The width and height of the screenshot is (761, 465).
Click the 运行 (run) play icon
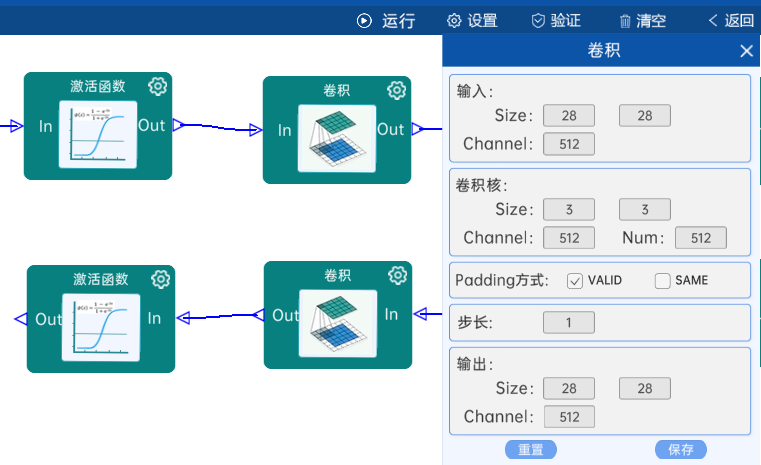coord(364,21)
